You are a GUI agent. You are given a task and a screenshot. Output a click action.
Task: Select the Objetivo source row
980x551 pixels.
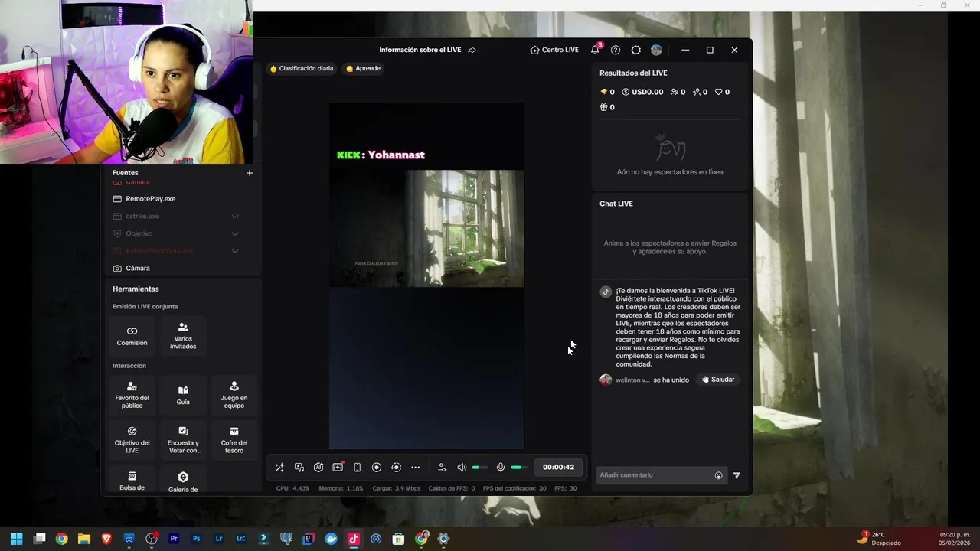pos(182,233)
